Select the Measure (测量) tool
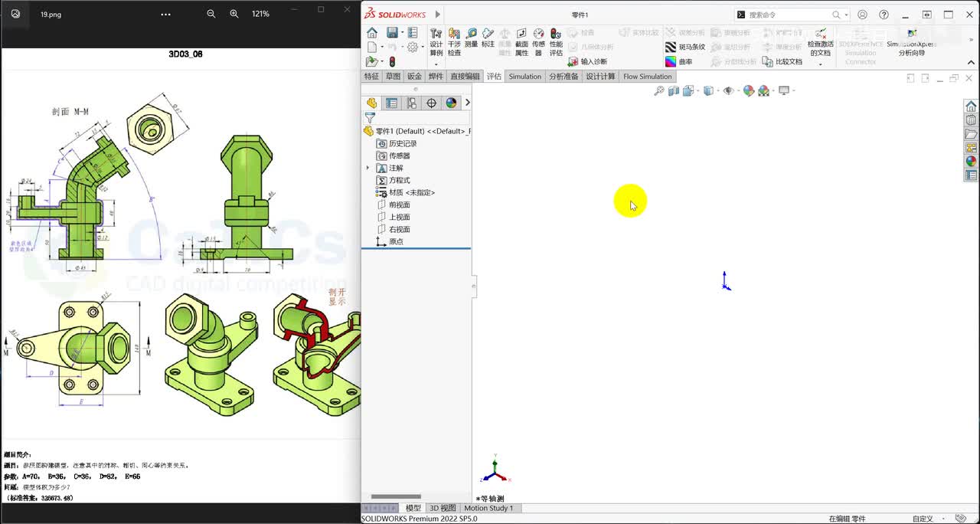The height and width of the screenshot is (524, 980). click(x=471, y=38)
